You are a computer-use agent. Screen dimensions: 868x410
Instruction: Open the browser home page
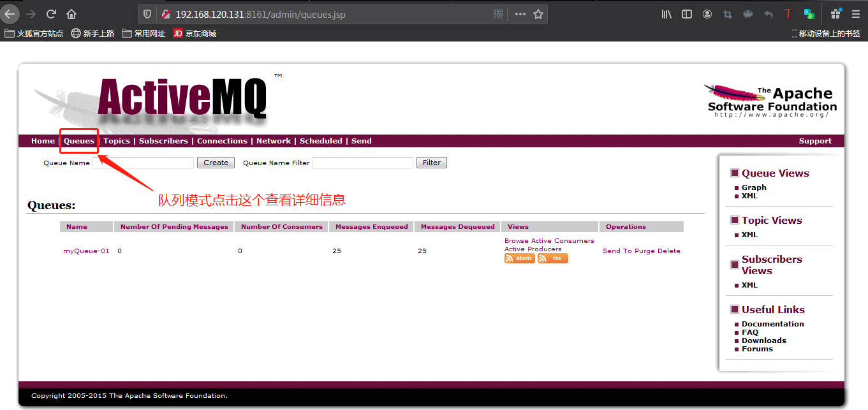click(71, 14)
